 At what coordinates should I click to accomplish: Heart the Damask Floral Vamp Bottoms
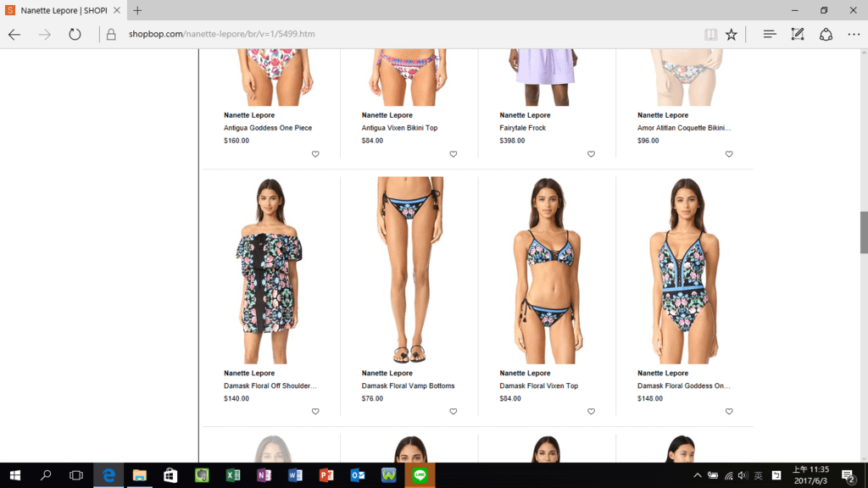point(453,412)
